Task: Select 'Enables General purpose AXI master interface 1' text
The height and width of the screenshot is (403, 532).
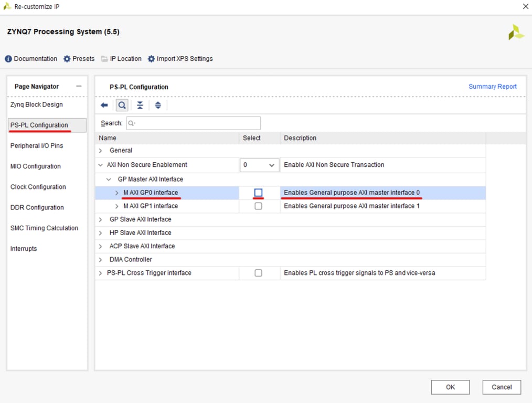Action: tap(352, 206)
